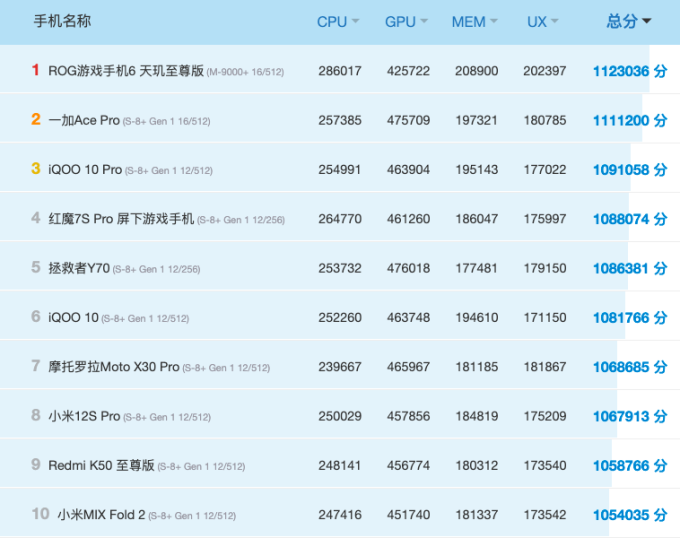Click CPU score 254991 for iQOO 10 Pro
680x538 pixels.
click(x=340, y=170)
